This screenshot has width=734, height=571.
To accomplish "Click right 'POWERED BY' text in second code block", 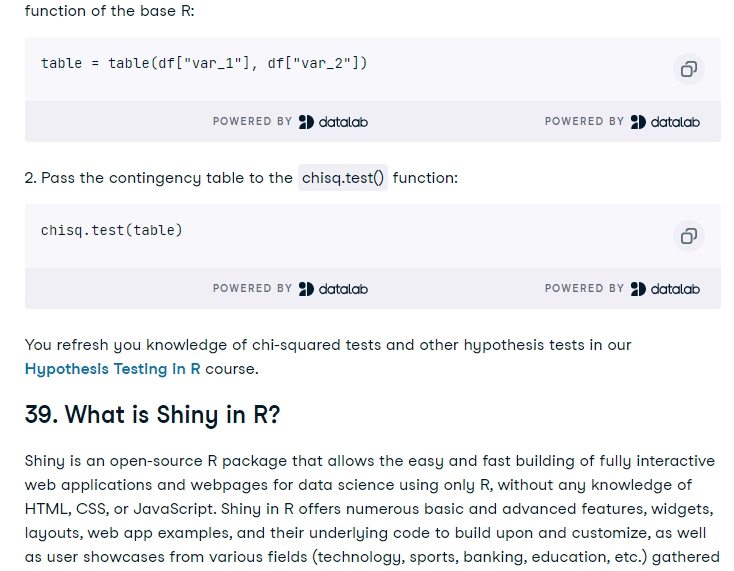I will 584,288.
